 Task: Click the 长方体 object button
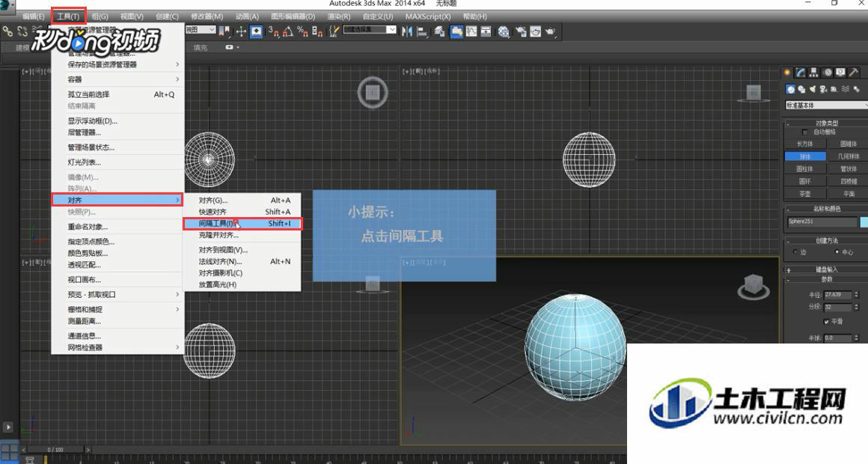(805, 144)
